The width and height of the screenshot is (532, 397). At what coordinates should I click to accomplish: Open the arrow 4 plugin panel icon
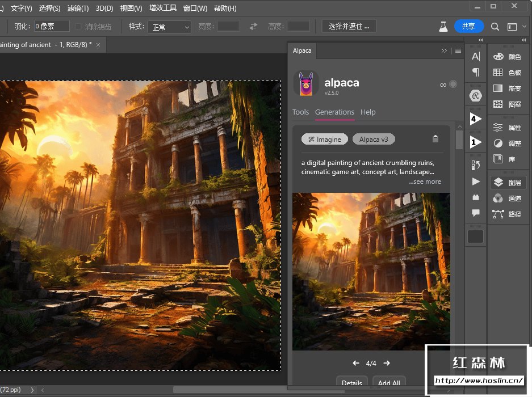coord(476,119)
